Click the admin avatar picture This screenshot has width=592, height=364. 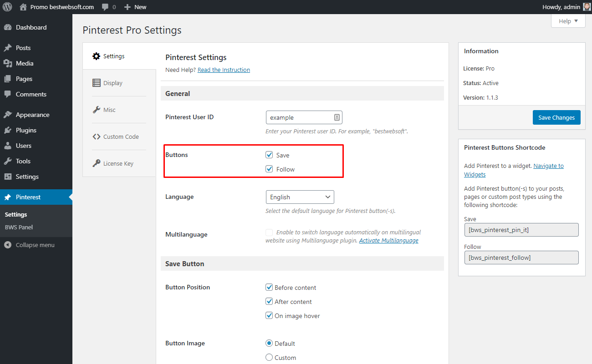pyautogui.click(x=587, y=7)
